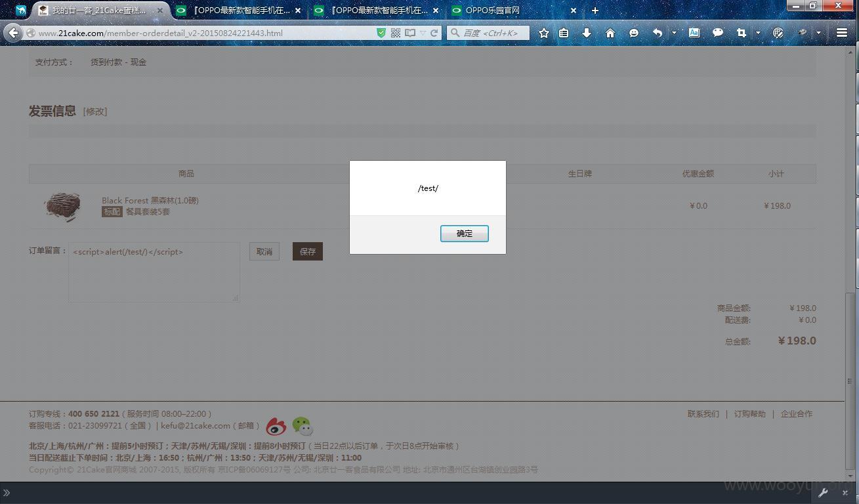Image resolution: width=859 pixels, height=504 pixels.
Task: Click the Black Forest 黑森林(1.0磅) product name
Action: (150, 200)
